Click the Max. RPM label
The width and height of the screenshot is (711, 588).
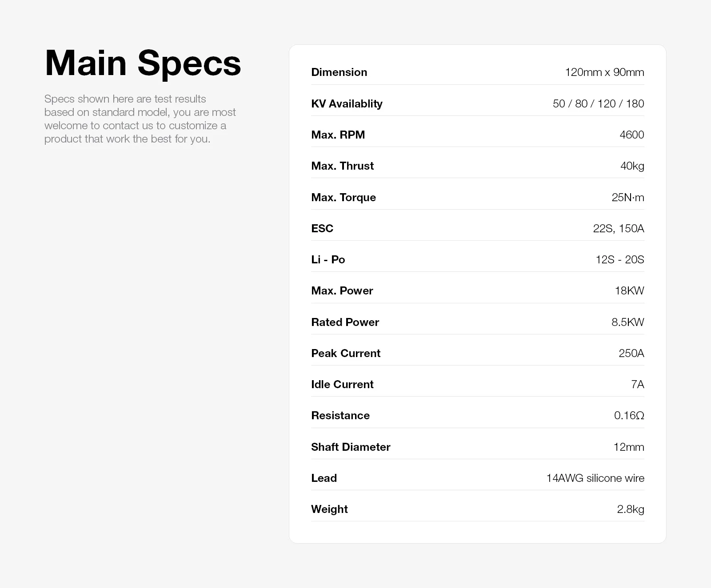coord(338,135)
